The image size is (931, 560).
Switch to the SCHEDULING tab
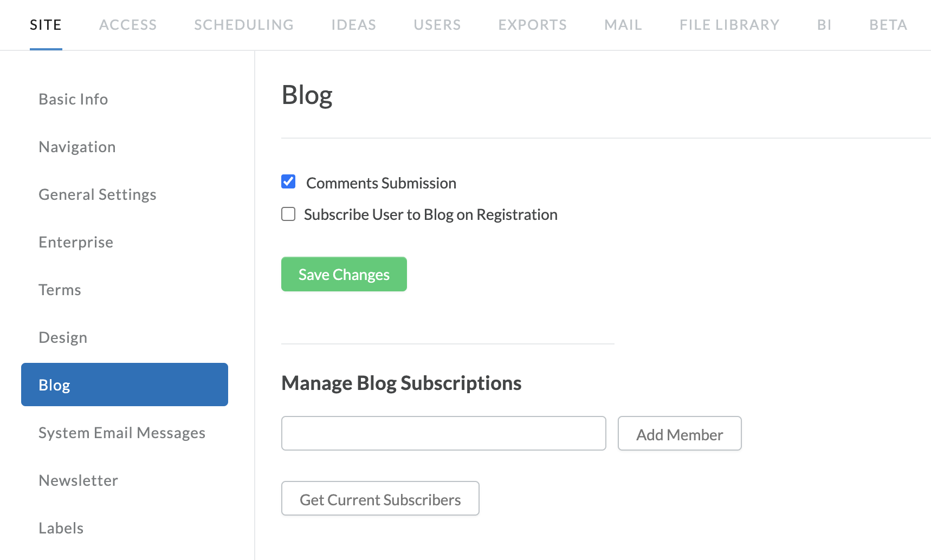244,25
